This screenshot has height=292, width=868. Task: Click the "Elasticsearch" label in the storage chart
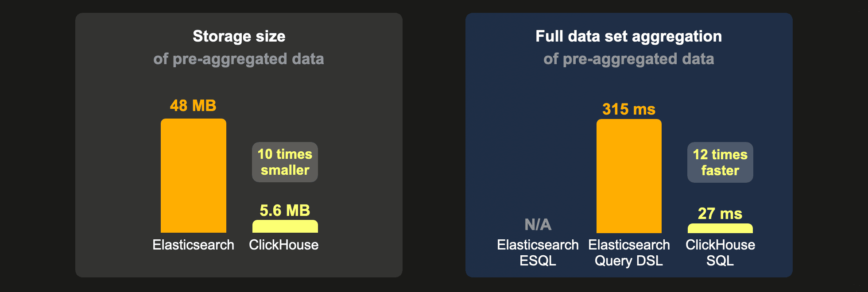pyautogui.click(x=193, y=245)
